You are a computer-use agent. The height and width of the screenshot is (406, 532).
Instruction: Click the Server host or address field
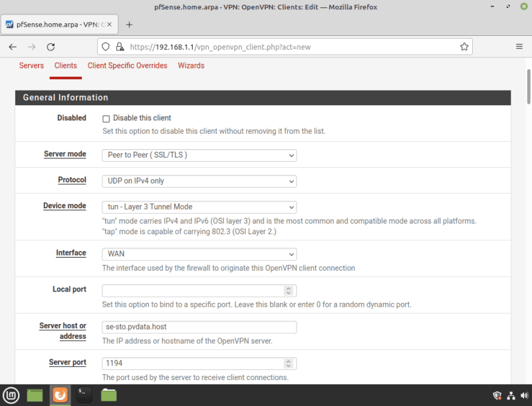199,327
